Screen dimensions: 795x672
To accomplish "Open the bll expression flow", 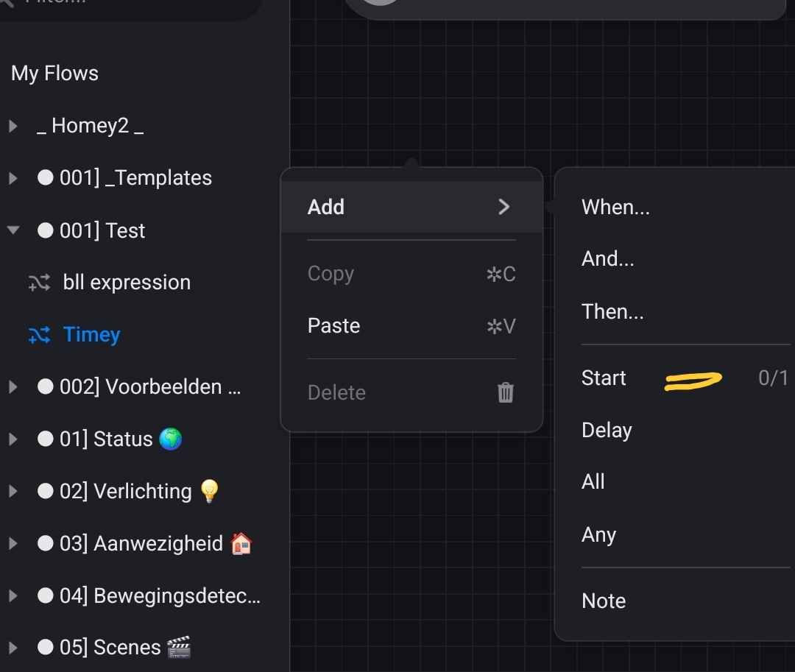I will point(127,283).
